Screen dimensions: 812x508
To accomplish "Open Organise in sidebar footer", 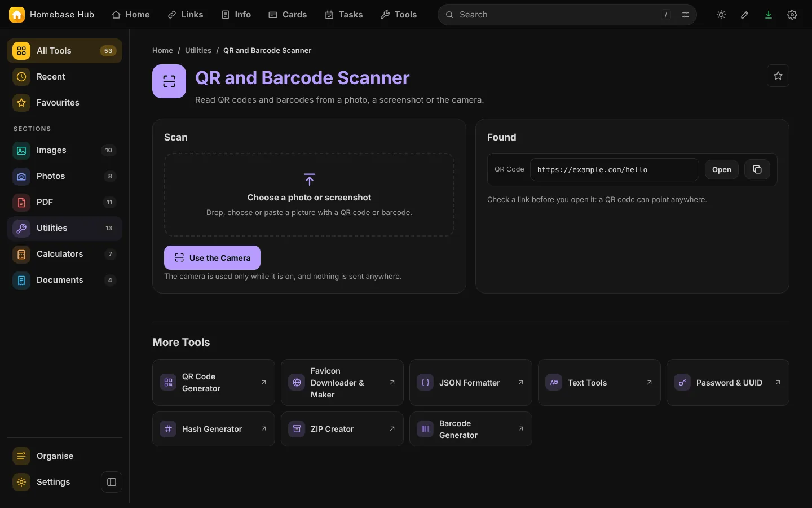I will (64, 456).
